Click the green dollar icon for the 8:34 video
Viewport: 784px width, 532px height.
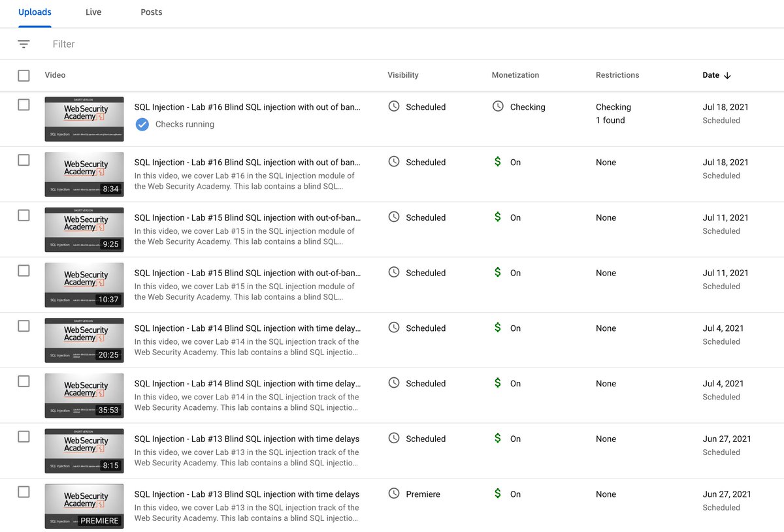[498, 161]
